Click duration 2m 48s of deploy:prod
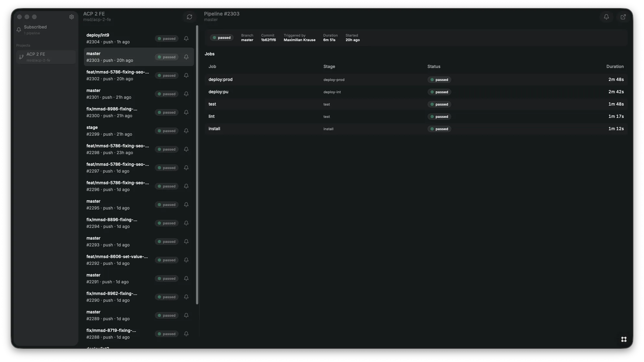The height and width of the screenshot is (362, 644). point(616,80)
